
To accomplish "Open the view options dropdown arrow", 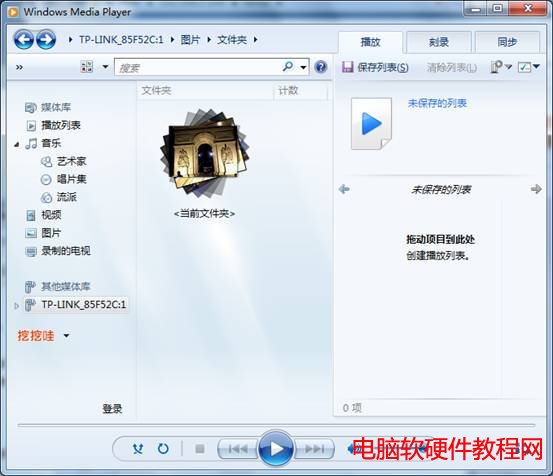I will [105, 67].
